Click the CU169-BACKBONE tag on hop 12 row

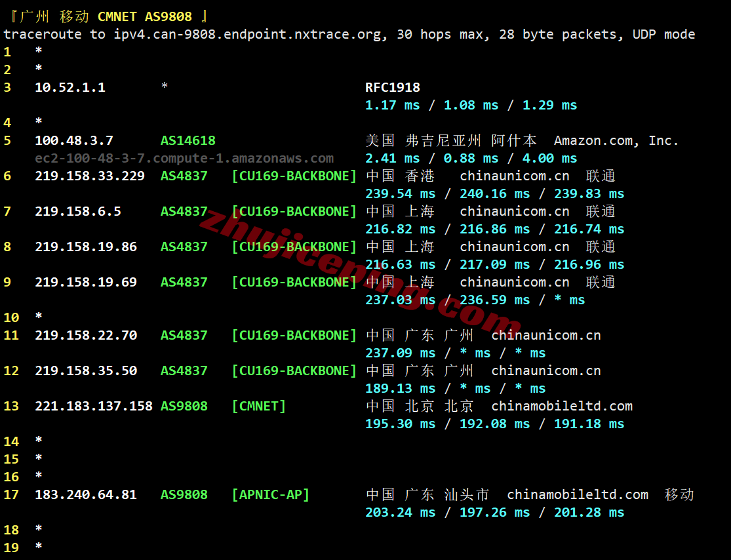[x=294, y=371]
